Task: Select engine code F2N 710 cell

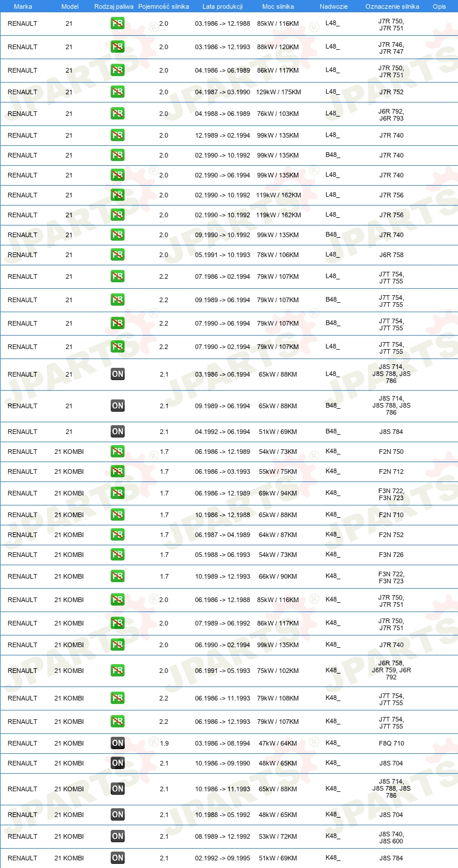Action: coord(391,515)
